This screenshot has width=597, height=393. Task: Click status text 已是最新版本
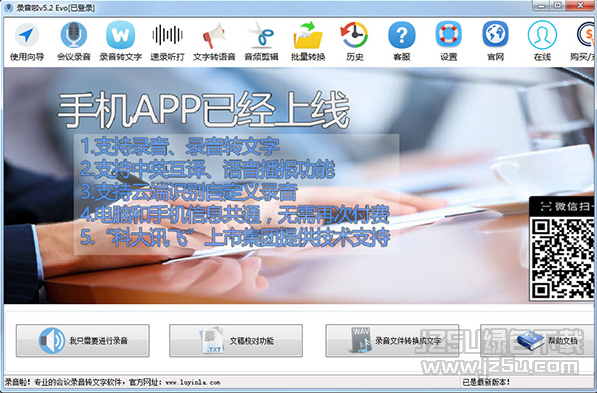coord(486,382)
